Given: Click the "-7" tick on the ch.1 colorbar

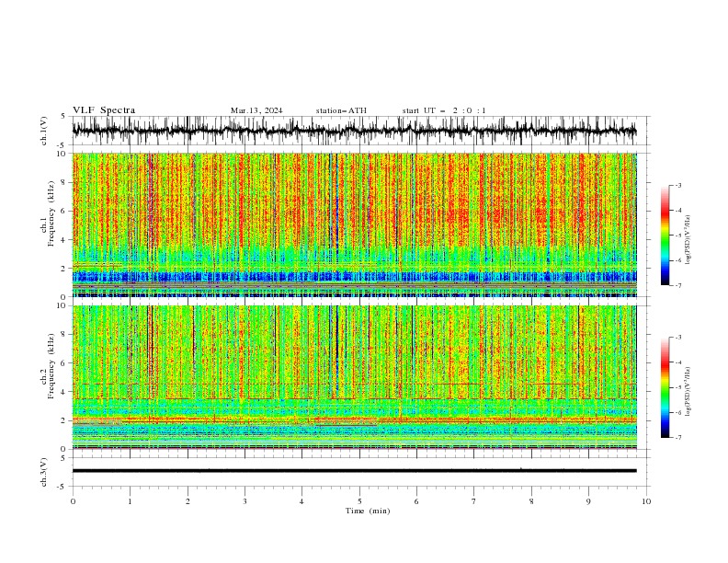Looking at the screenshot, I should coord(677,285).
